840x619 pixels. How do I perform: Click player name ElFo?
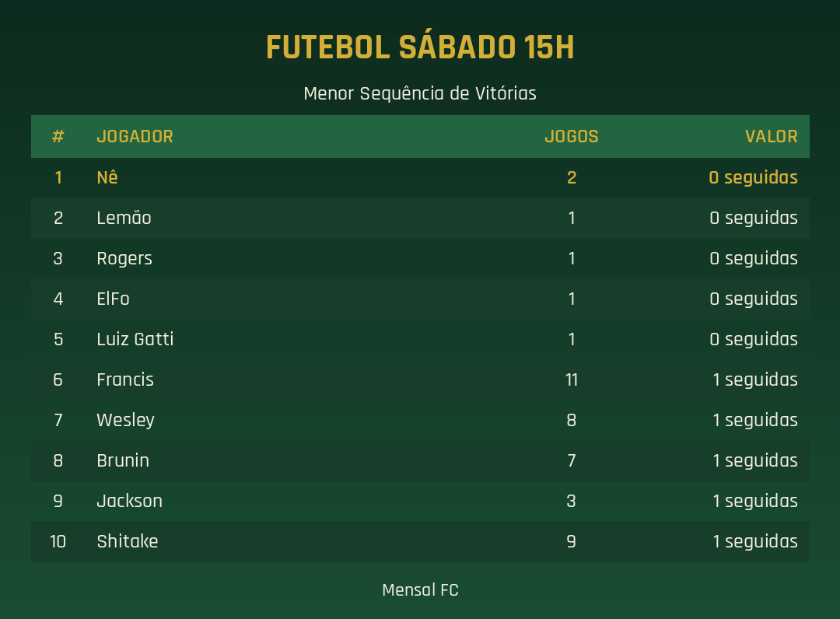[x=113, y=299]
